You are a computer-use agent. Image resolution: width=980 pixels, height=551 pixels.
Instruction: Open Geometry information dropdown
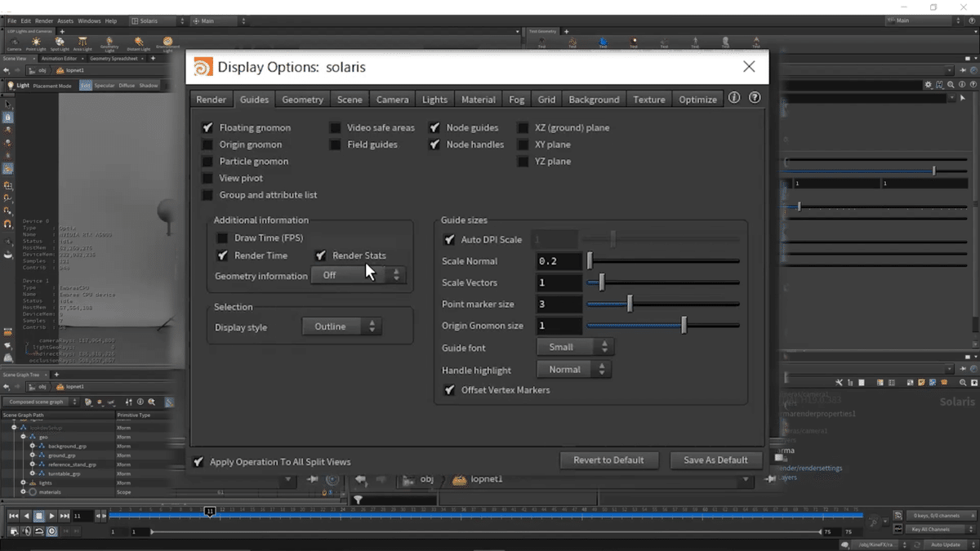click(x=359, y=275)
